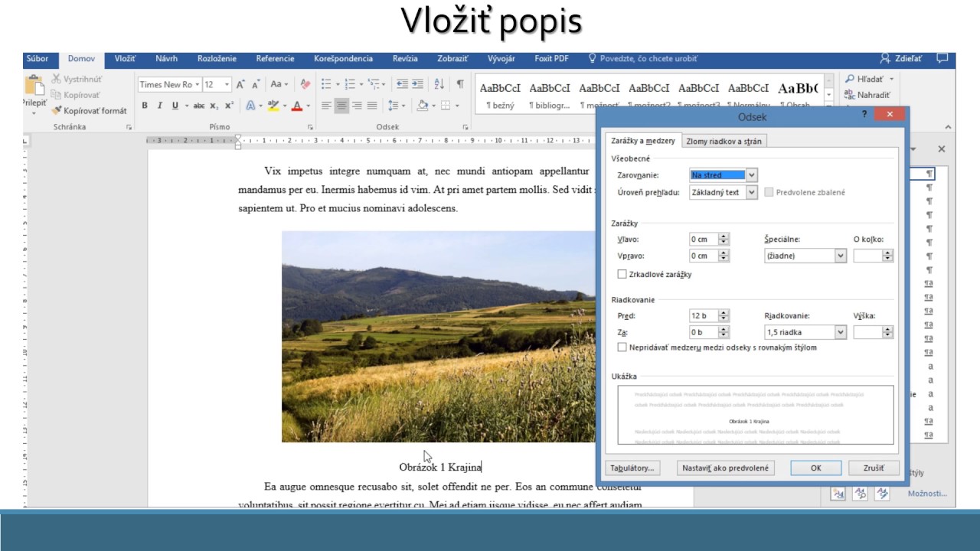Switch to the Rozloženie ribbon tab
This screenshot has width=980, height=551.
click(217, 58)
